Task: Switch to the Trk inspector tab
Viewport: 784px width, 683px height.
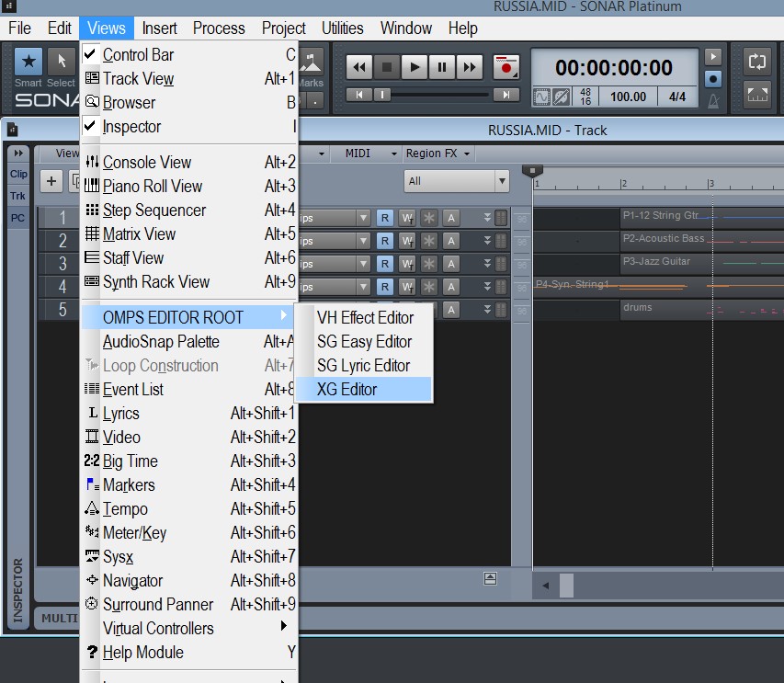Action: click(18, 196)
